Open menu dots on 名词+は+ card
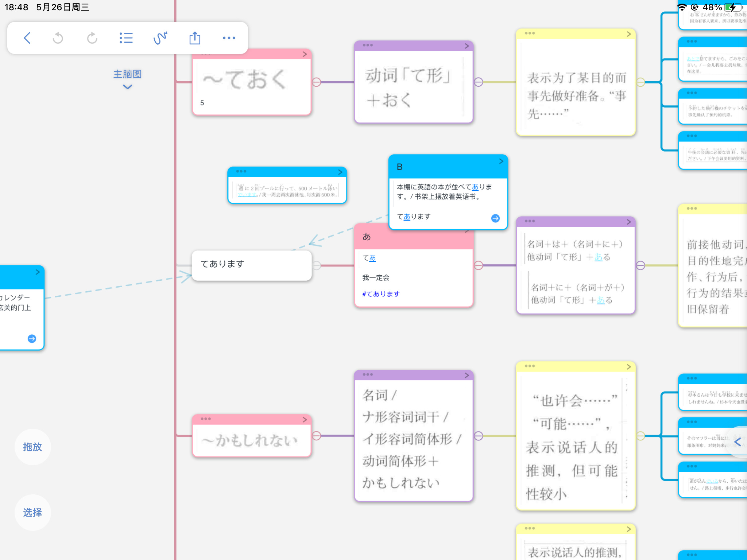747x560 pixels. coord(530,221)
